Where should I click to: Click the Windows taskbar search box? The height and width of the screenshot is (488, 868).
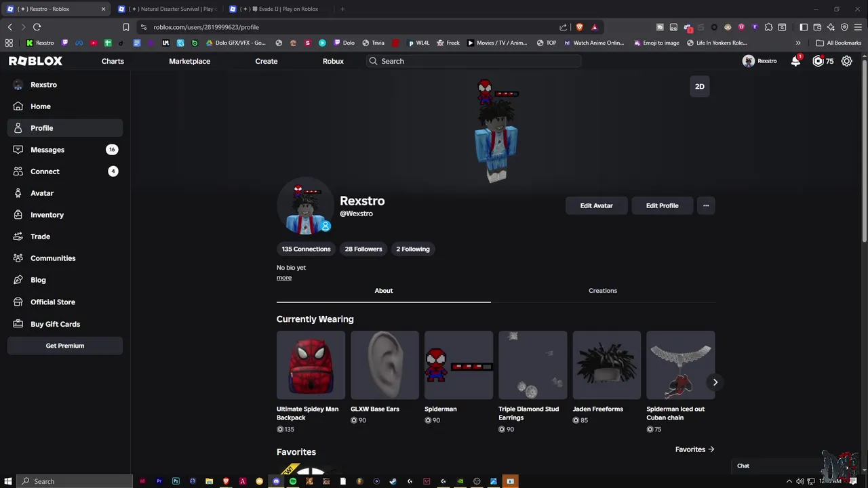point(74,481)
